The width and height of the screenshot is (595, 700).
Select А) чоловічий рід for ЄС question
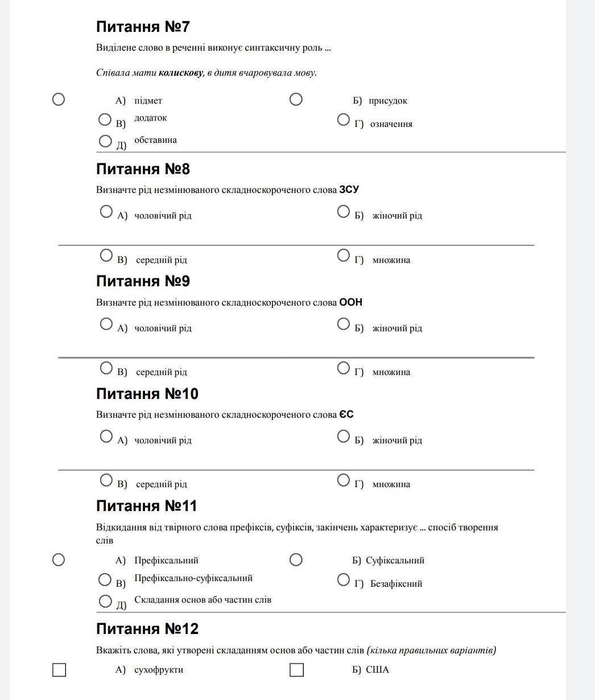point(106,437)
